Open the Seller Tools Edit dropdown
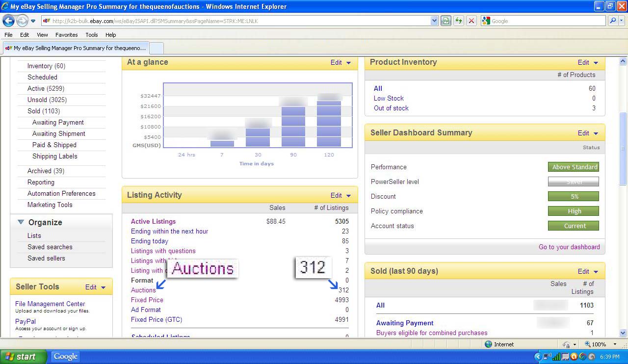 (x=96, y=287)
